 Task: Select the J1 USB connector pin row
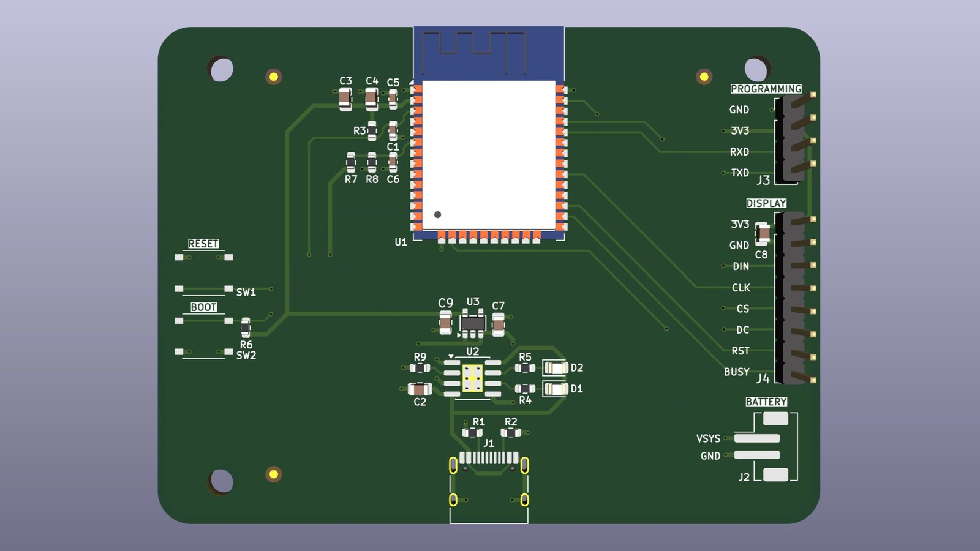(489, 458)
